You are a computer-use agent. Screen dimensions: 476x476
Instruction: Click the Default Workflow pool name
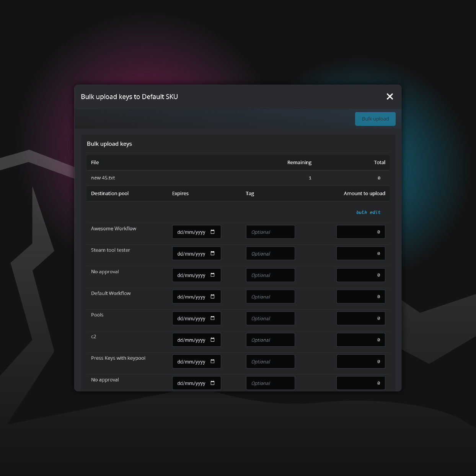click(x=111, y=293)
